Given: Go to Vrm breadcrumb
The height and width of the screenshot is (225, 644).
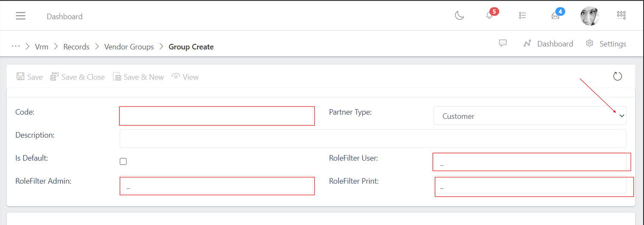Looking at the screenshot, I should pos(41,47).
